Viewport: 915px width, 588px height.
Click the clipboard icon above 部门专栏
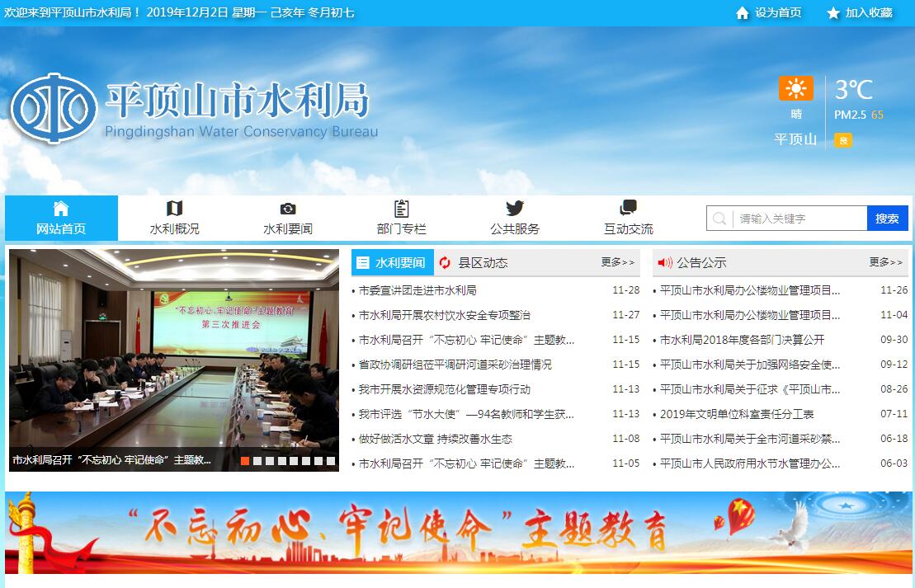[x=401, y=209]
